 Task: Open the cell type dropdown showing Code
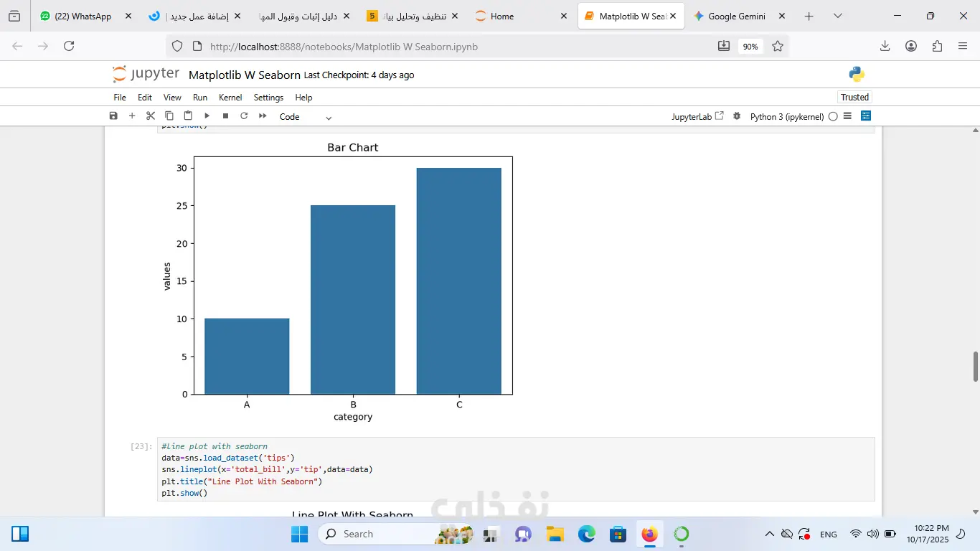(306, 117)
